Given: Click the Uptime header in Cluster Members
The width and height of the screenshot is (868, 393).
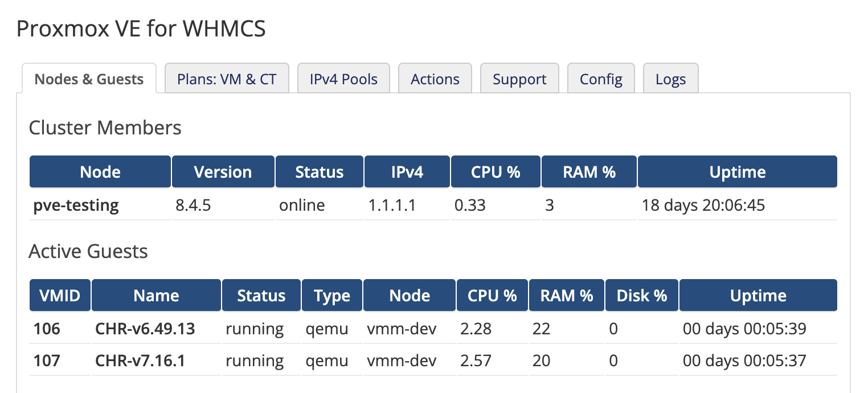Looking at the screenshot, I should click(x=738, y=171).
